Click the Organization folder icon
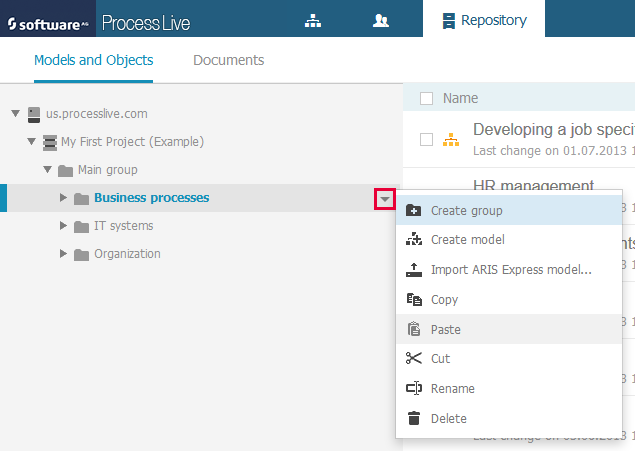The width and height of the screenshot is (635, 451). tap(81, 255)
